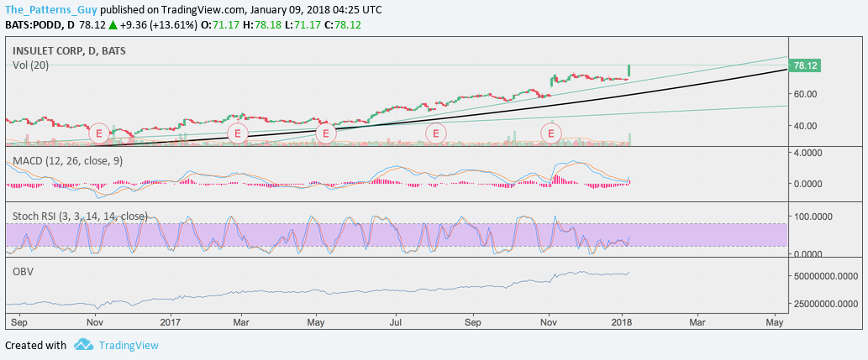The height and width of the screenshot is (360, 868).
Task: Click the earnings marker near August 2017
Action: 436,133
